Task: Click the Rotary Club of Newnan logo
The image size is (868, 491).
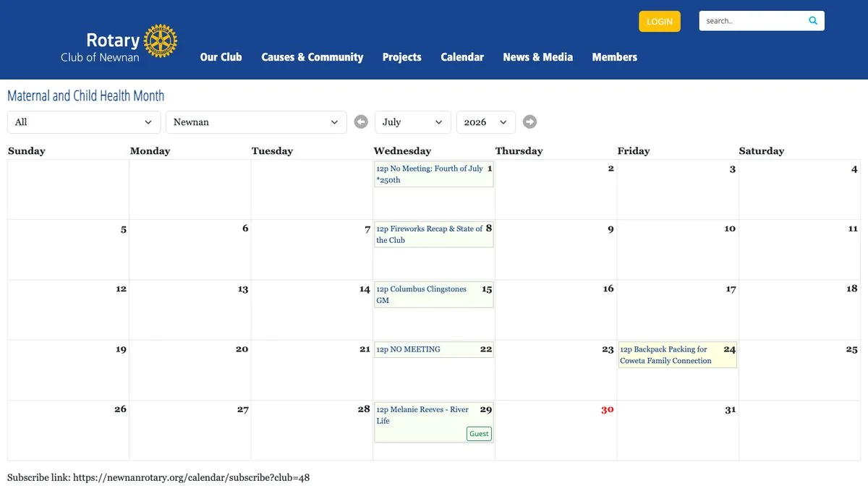Action: click(x=119, y=43)
